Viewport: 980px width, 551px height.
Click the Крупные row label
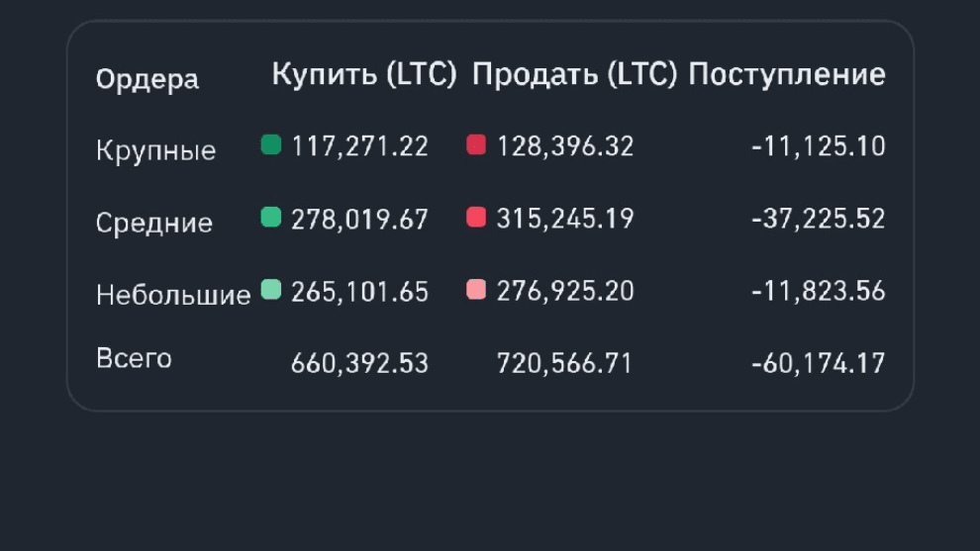pyautogui.click(x=156, y=150)
